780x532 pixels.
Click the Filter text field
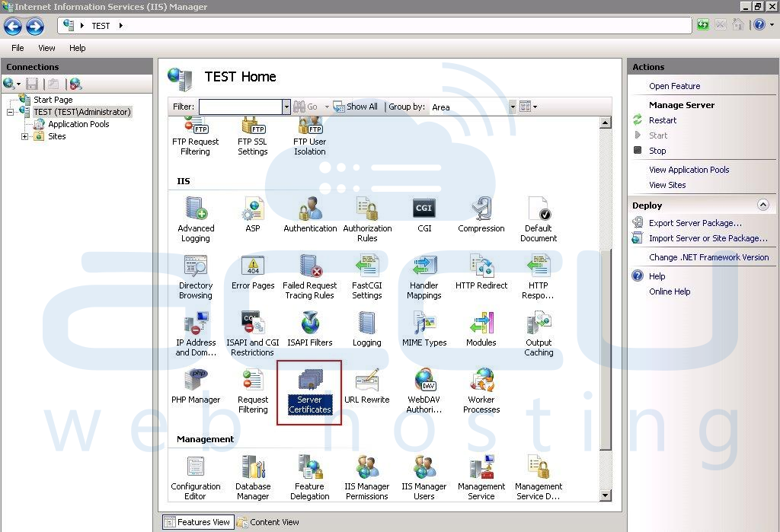click(241, 107)
